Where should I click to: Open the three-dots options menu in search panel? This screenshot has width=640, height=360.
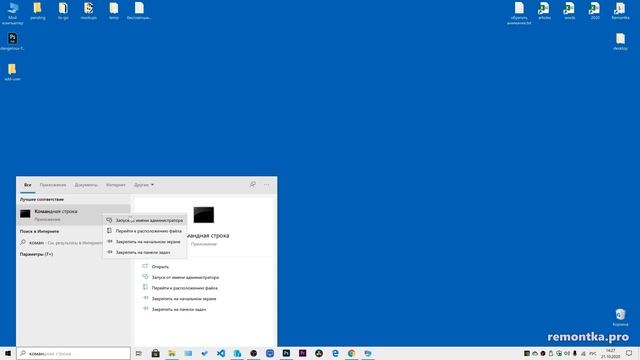(x=267, y=184)
